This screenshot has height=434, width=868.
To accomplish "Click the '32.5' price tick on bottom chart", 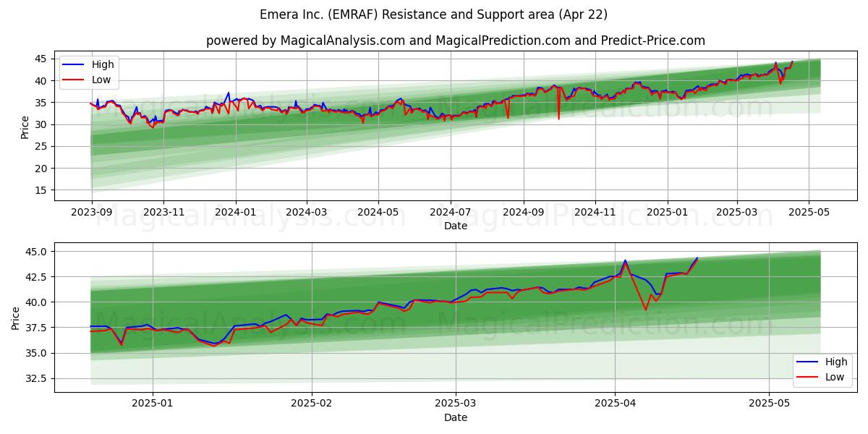I will tap(36, 378).
